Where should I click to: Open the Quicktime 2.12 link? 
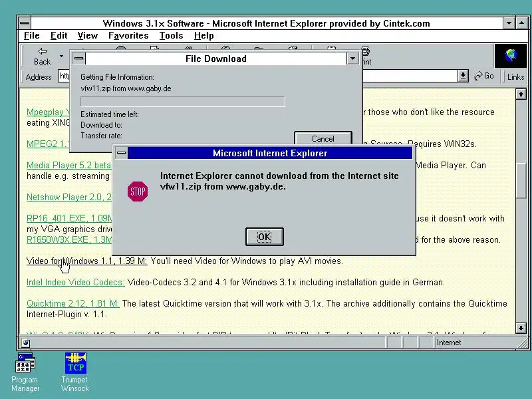[73, 303]
